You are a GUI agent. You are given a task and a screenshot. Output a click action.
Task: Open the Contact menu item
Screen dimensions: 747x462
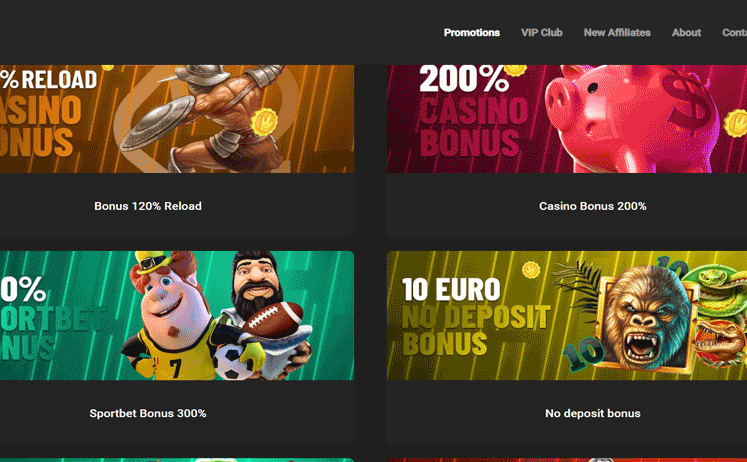pyautogui.click(x=734, y=32)
